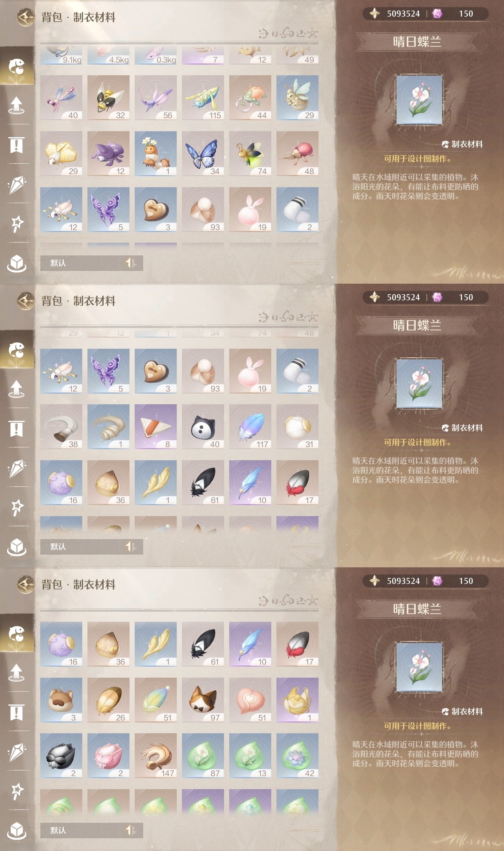
Task: Open the 默认 sort dropdown in topmost backpack view
Action: (x=80, y=263)
